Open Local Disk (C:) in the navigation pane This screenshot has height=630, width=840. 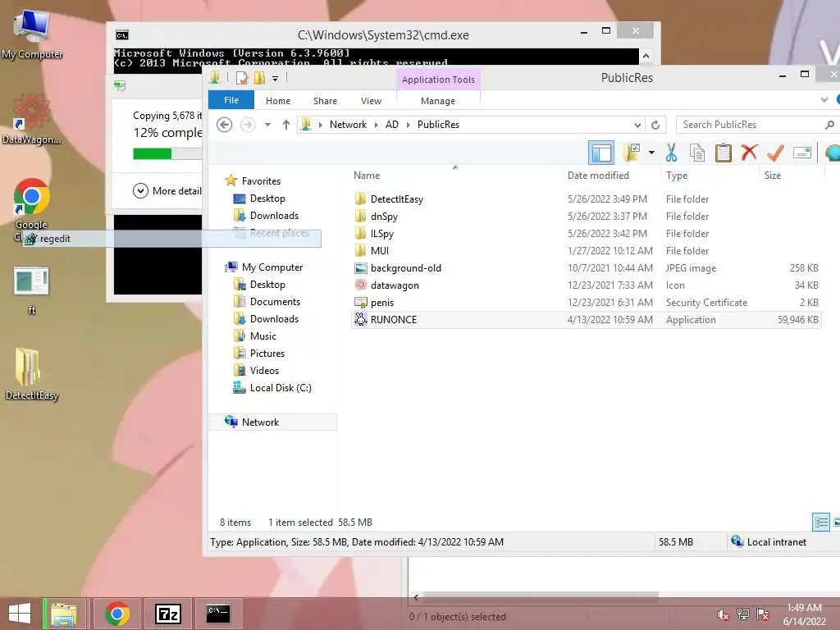point(281,387)
